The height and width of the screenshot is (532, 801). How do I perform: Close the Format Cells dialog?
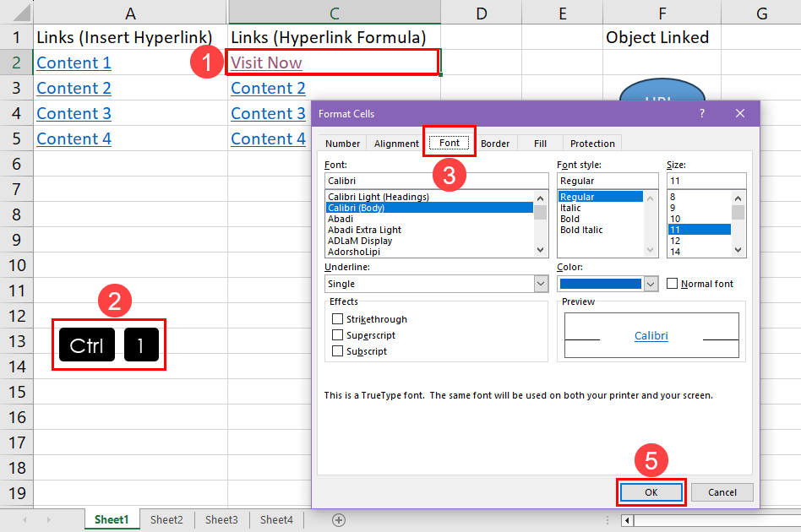coord(739,113)
